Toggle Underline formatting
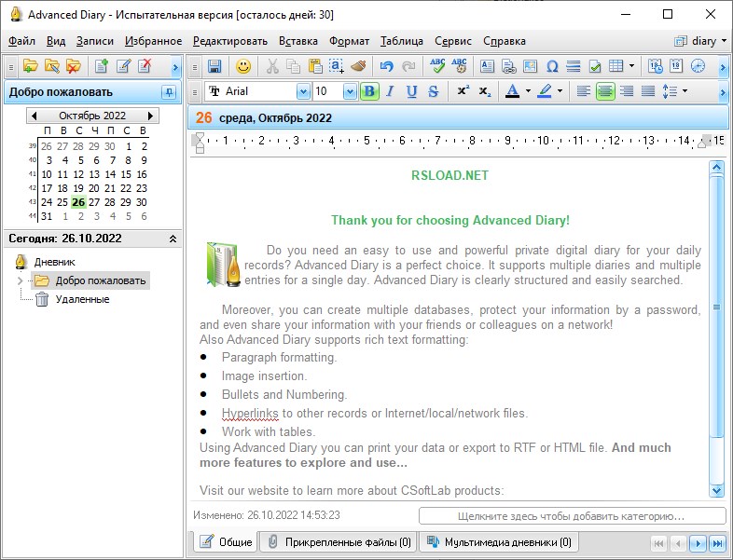 pos(411,91)
